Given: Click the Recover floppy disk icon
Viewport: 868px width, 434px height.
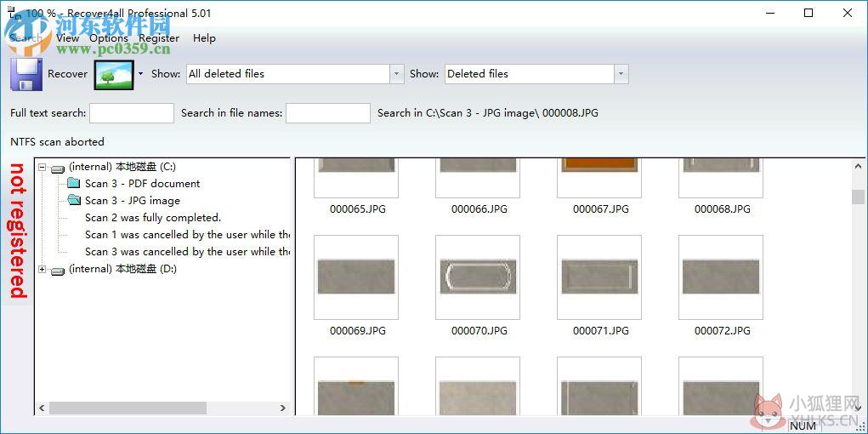Looking at the screenshot, I should (26, 74).
